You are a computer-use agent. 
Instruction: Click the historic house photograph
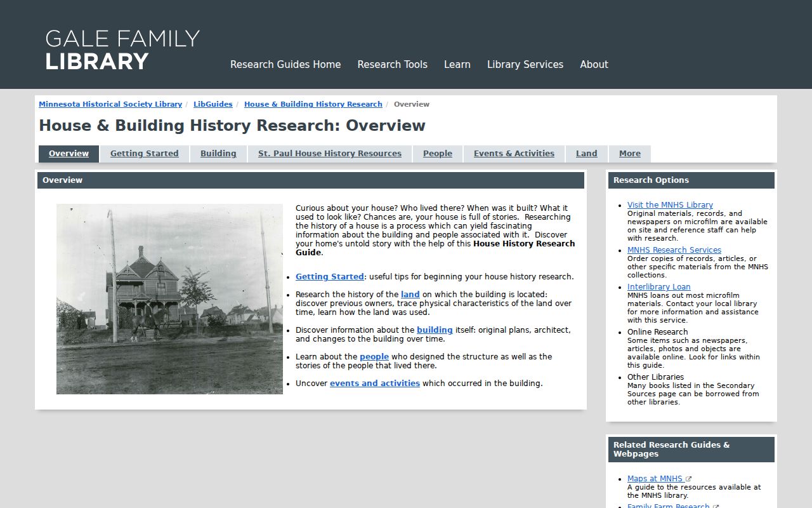click(169, 299)
